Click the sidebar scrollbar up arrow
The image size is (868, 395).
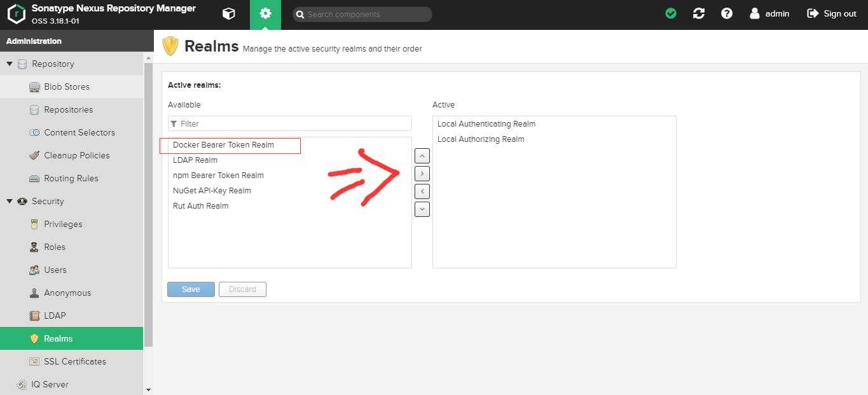click(149, 57)
